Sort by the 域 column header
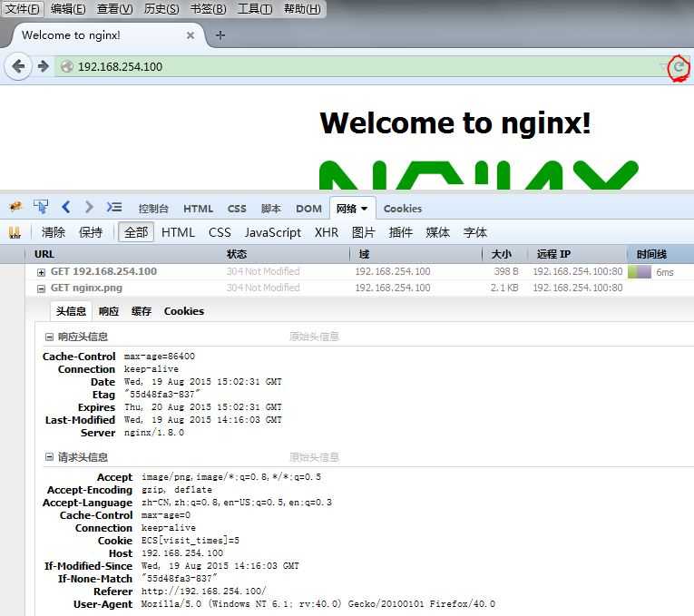This screenshot has width=694, height=616. 415,254
